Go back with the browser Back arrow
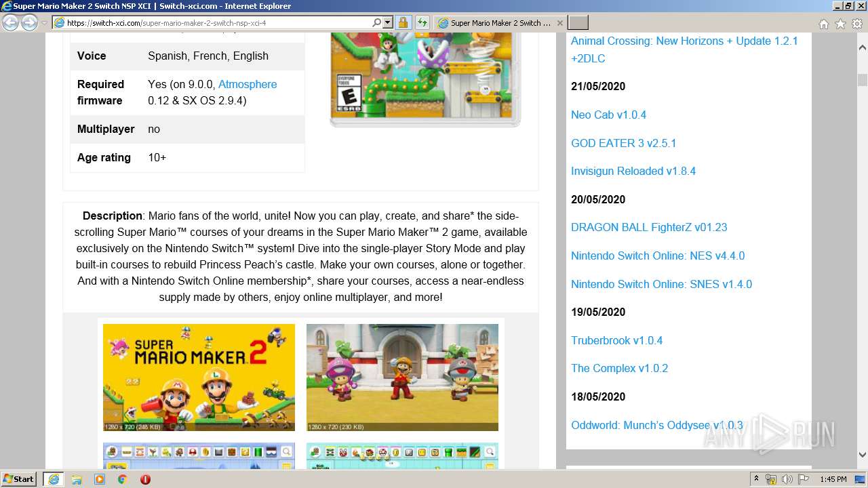 click(10, 23)
